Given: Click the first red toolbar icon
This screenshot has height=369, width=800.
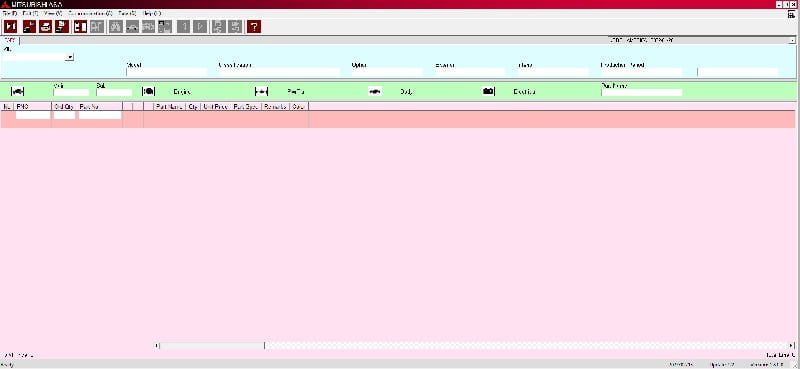Looking at the screenshot, I should 11,27.
